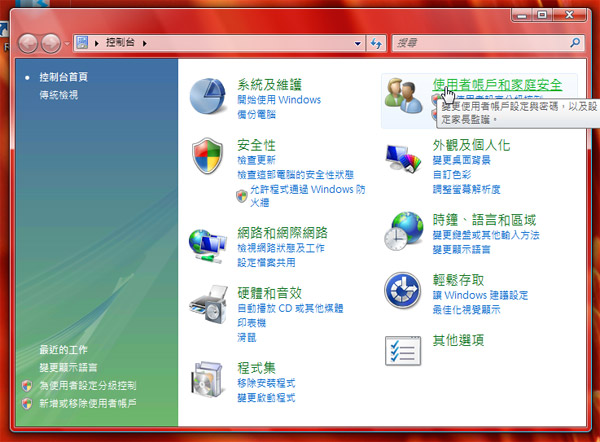
Task: Click the refresh button beside address bar
Action: pyautogui.click(x=377, y=43)
